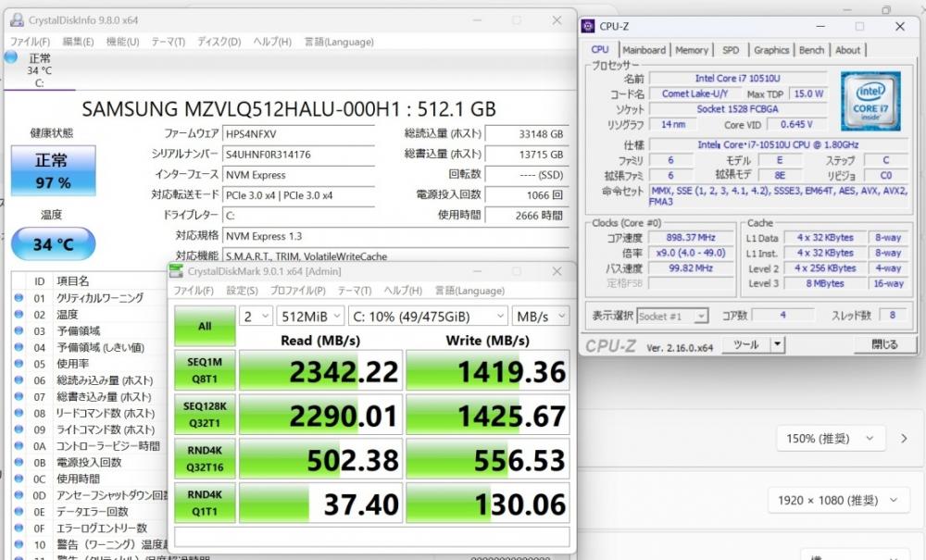926x560 pixels.
Task: Click status dot for 03 予備領域 row
Action: click(19, 331)
